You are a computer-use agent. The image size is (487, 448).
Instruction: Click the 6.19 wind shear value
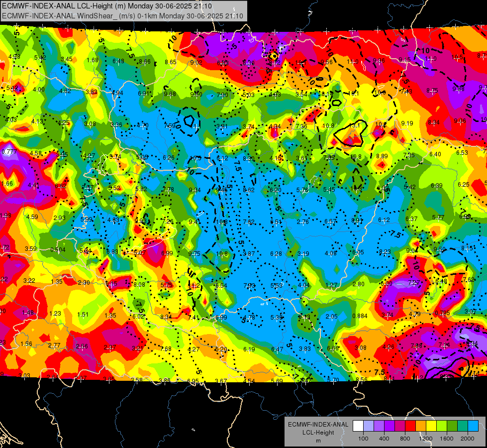[x=249, y=349]
